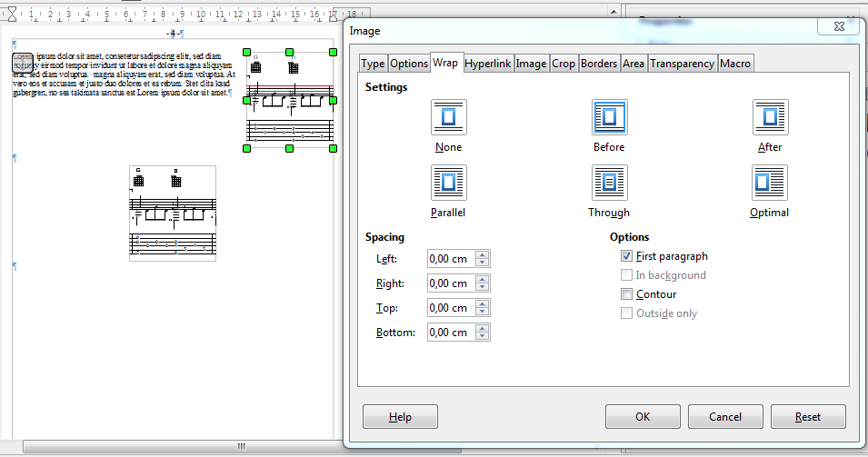Go to the Crop tab
868x457 pixels.
564,64
